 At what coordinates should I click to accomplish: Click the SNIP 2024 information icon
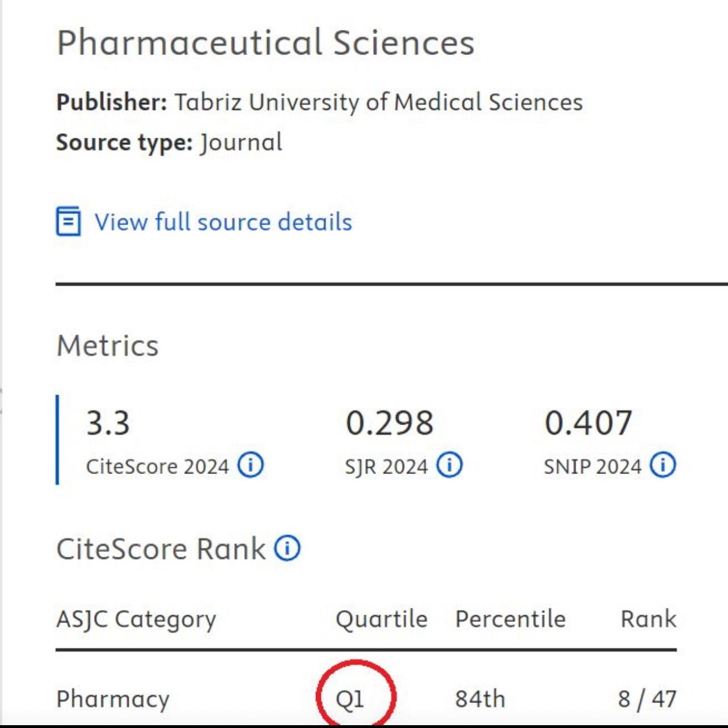(x=662, y=465)
